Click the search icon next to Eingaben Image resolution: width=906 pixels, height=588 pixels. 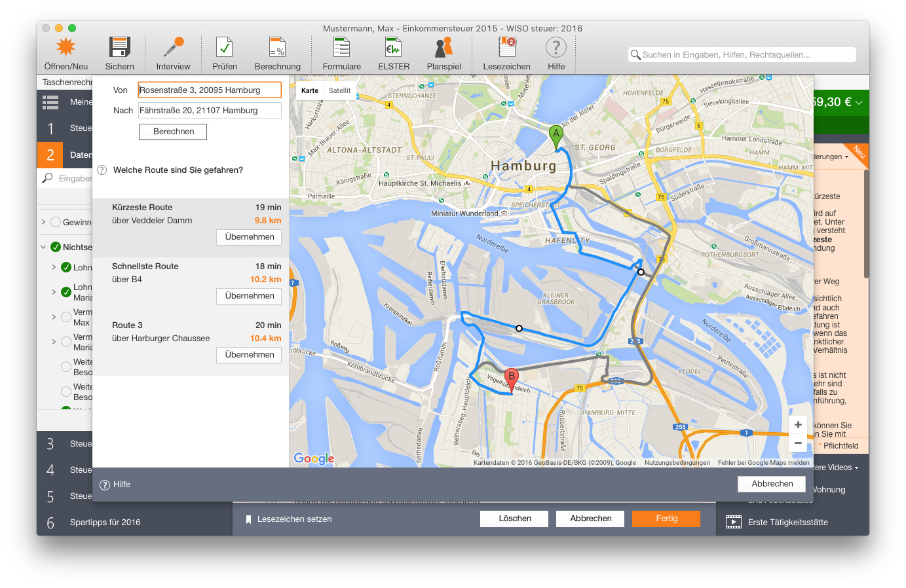(47, 178)
